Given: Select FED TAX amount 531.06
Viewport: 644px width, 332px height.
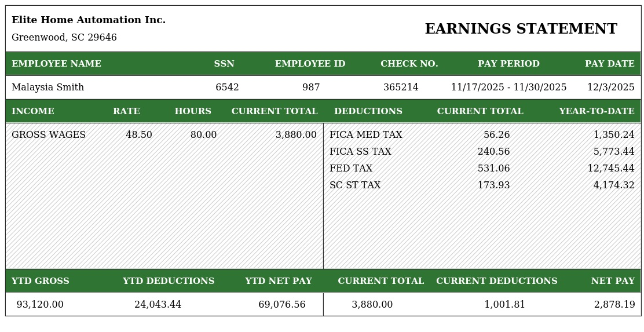Looking at the screenshot, I should click(x=493, y=169).
